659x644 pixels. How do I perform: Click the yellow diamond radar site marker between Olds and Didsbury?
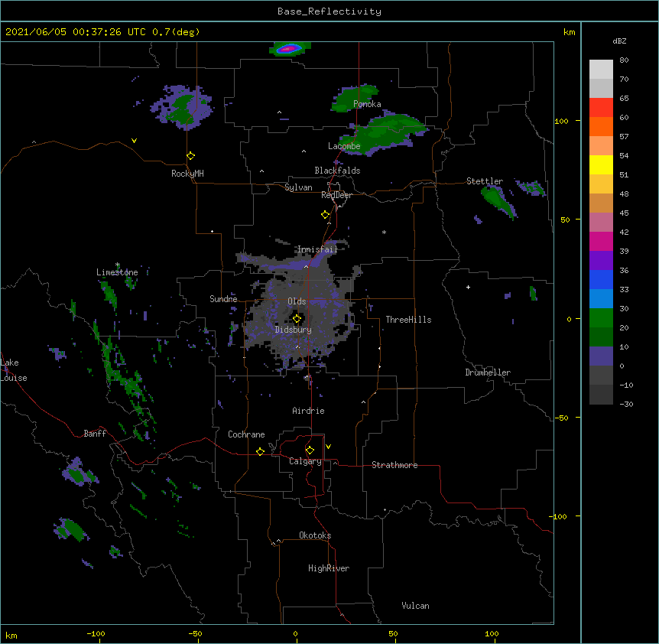(x=297, y=319)
